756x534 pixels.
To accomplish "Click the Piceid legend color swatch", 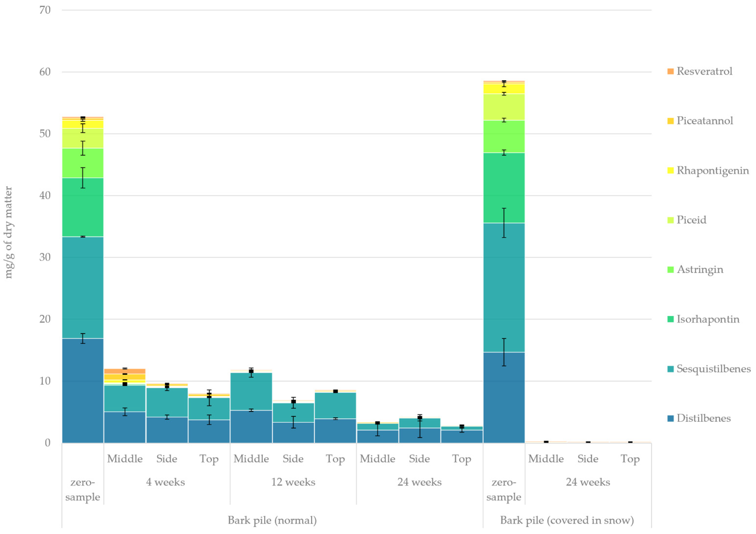I will [x=670, y=220].
